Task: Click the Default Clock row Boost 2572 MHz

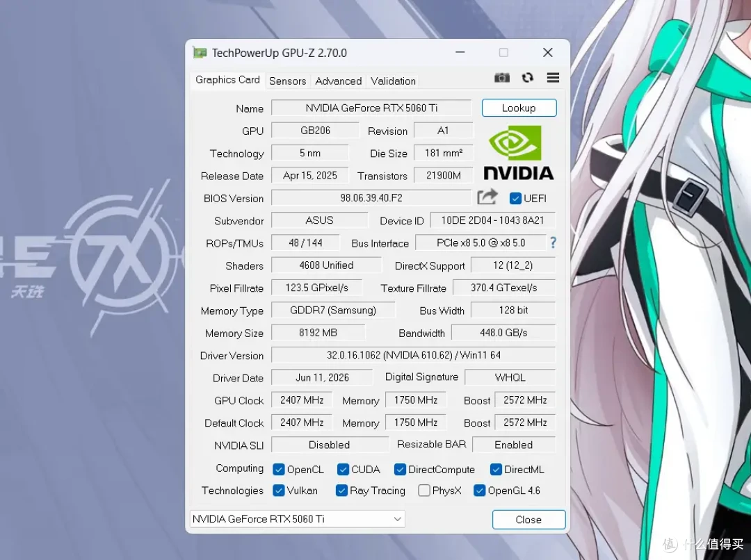Action: tap(526, 422)
